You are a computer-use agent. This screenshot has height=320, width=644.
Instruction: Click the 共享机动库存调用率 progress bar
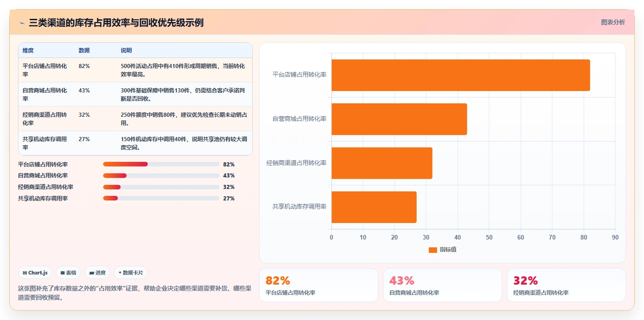161,199
